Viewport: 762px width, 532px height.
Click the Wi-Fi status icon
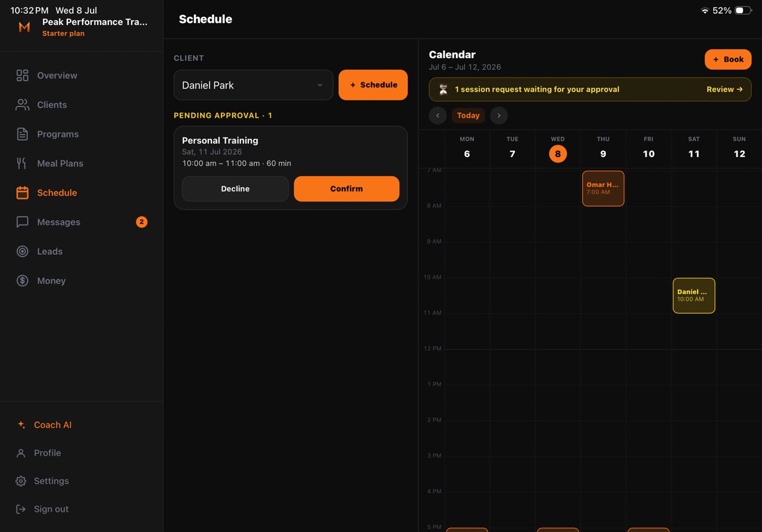(705, 11)
